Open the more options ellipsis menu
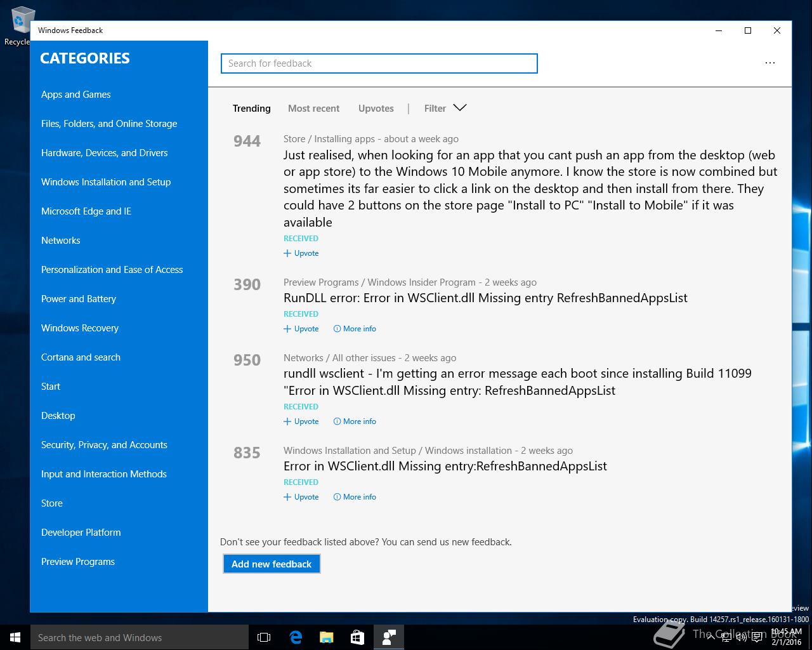This screenshot has height=650, width=812. (770, 63)
